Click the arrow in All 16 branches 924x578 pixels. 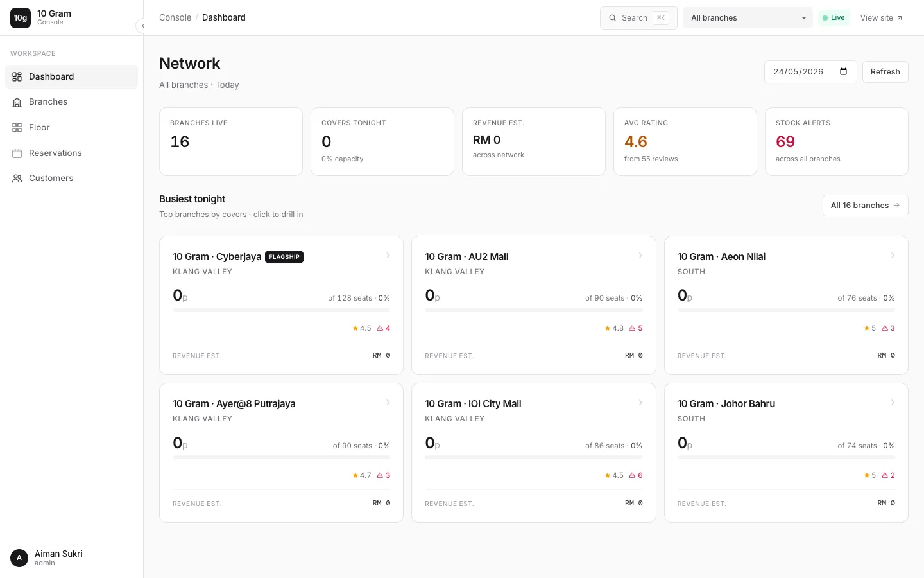896,206
